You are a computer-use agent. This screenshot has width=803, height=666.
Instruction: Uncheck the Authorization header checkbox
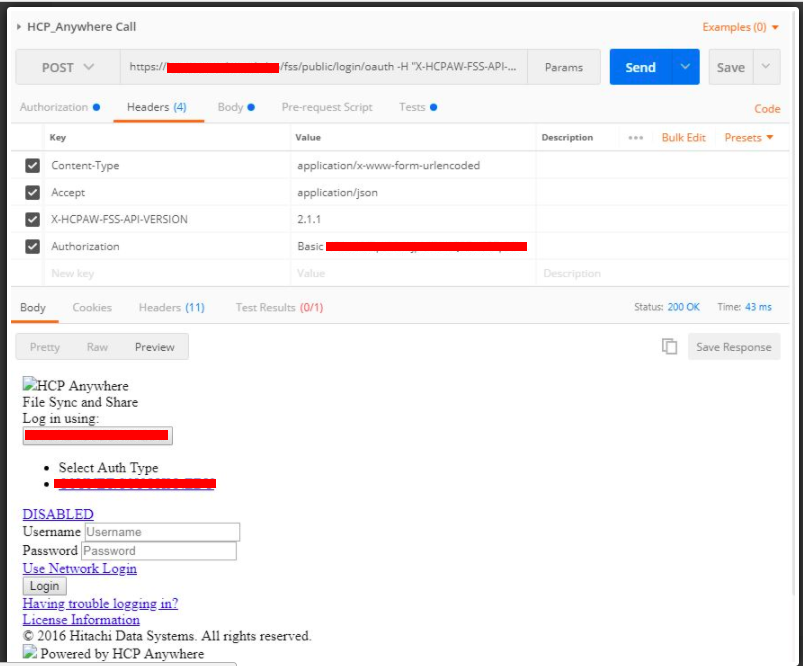point(32,246)
